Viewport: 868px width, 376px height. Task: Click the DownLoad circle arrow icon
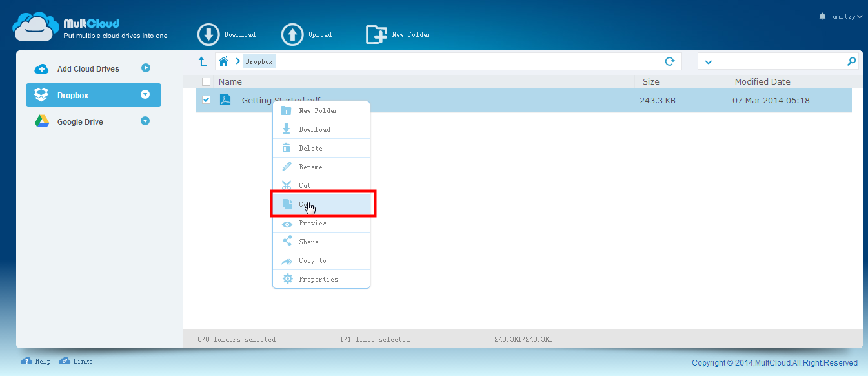coord(208,34)
